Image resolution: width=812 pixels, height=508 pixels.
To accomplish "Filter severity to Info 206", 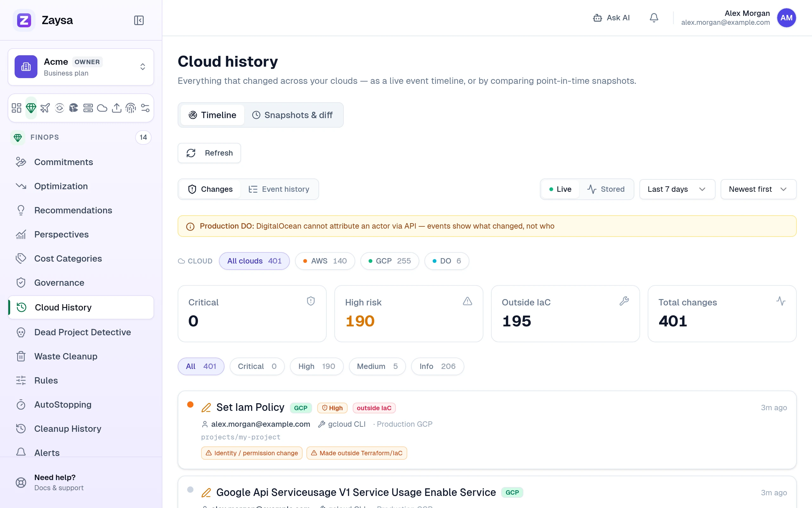I will click(437, 366).
